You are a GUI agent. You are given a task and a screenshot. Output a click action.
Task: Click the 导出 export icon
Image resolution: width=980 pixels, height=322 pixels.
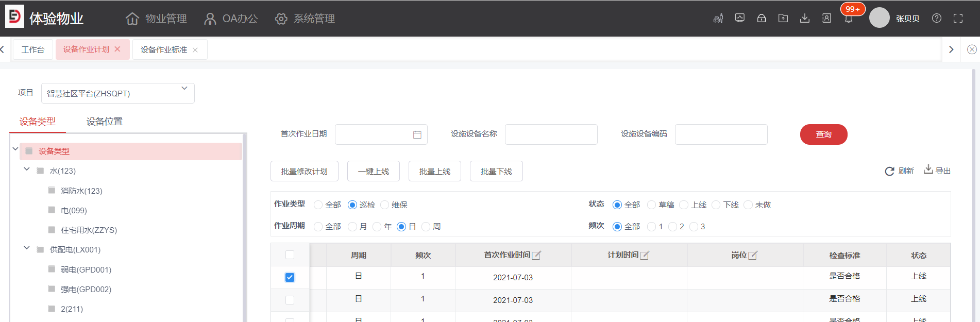click(x=928, y=169)
